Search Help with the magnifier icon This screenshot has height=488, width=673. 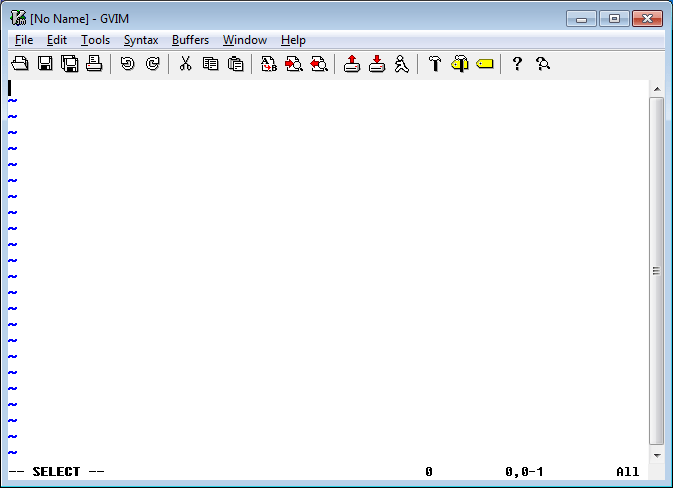click(x=543, y=64)
